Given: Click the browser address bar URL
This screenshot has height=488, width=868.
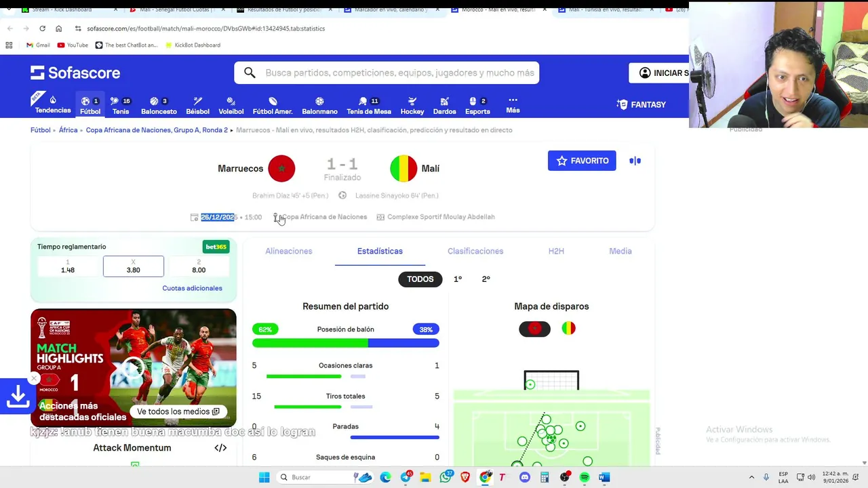Looking at the screenshot, I should (206, 28).
